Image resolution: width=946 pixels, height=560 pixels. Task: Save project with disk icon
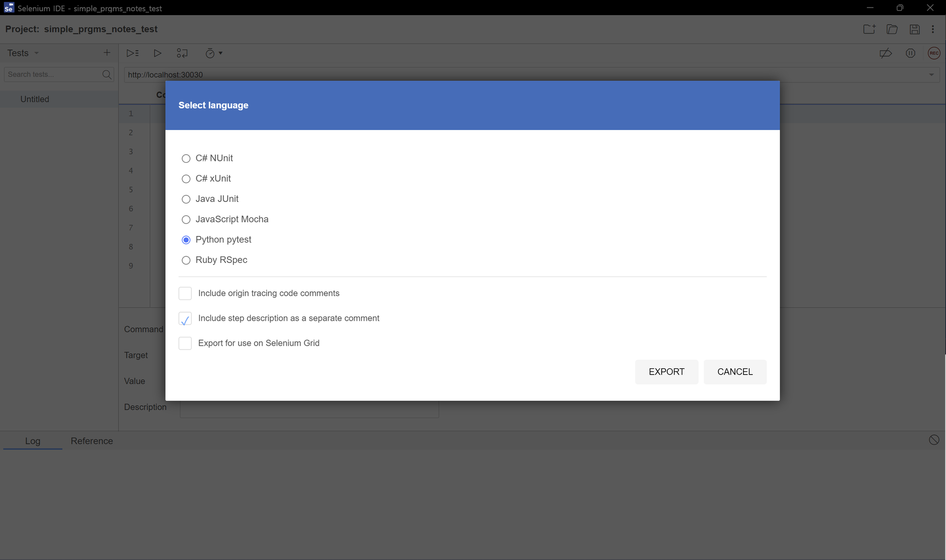tap(915, 29)
